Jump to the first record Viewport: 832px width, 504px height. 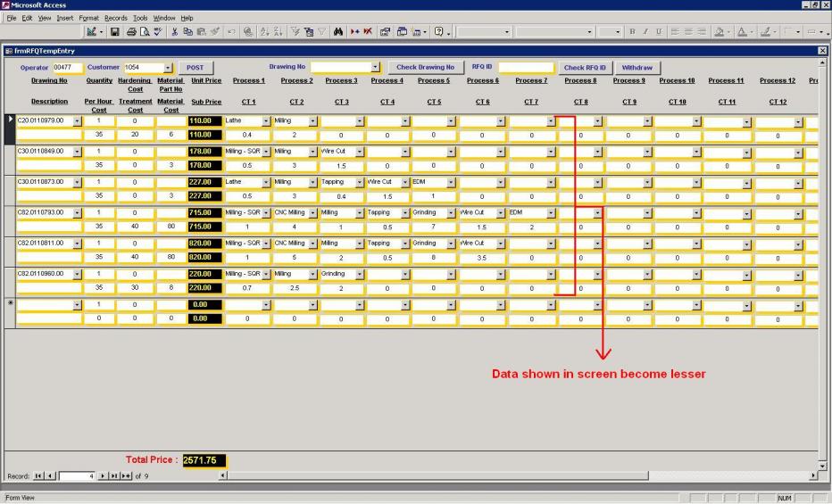[37, 476]
